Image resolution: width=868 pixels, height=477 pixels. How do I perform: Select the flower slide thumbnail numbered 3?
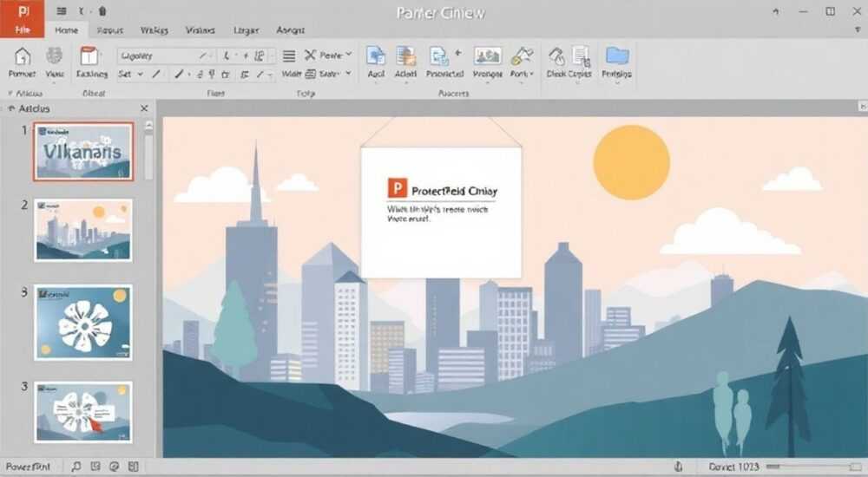click(83, 323)
